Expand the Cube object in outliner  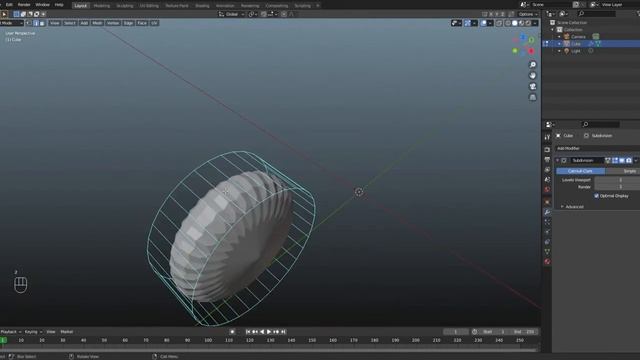560,44
